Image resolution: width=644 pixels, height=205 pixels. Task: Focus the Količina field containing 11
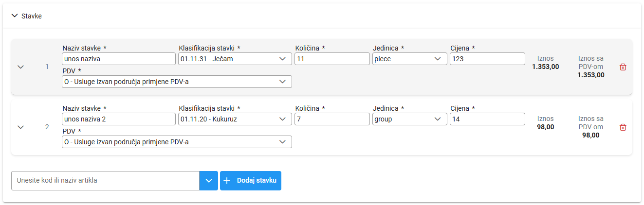click(x=332, y=59)
